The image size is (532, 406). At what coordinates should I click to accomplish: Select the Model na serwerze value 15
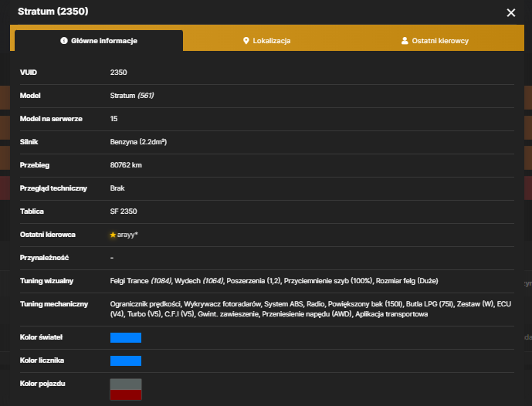[x=114, y=119]
